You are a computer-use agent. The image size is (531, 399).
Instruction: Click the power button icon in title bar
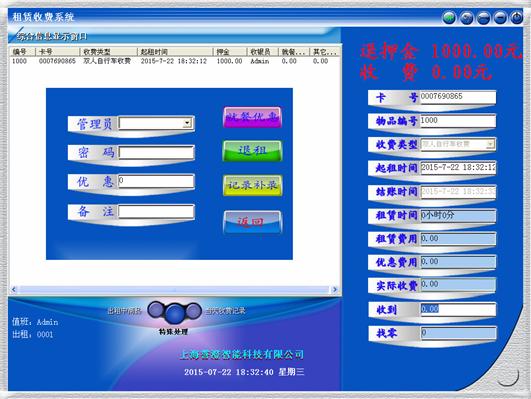coord(516,17)
